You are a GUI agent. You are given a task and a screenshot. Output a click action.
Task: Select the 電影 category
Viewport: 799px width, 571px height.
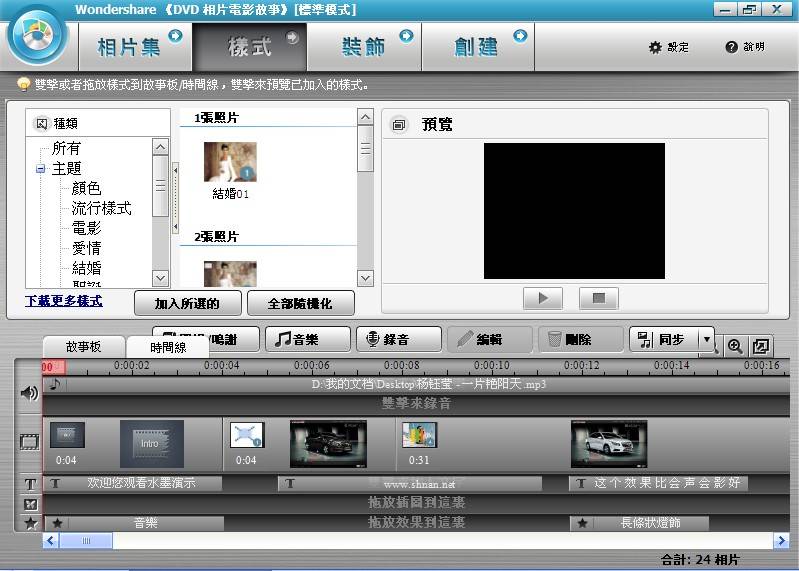click(x=86, y=228)
